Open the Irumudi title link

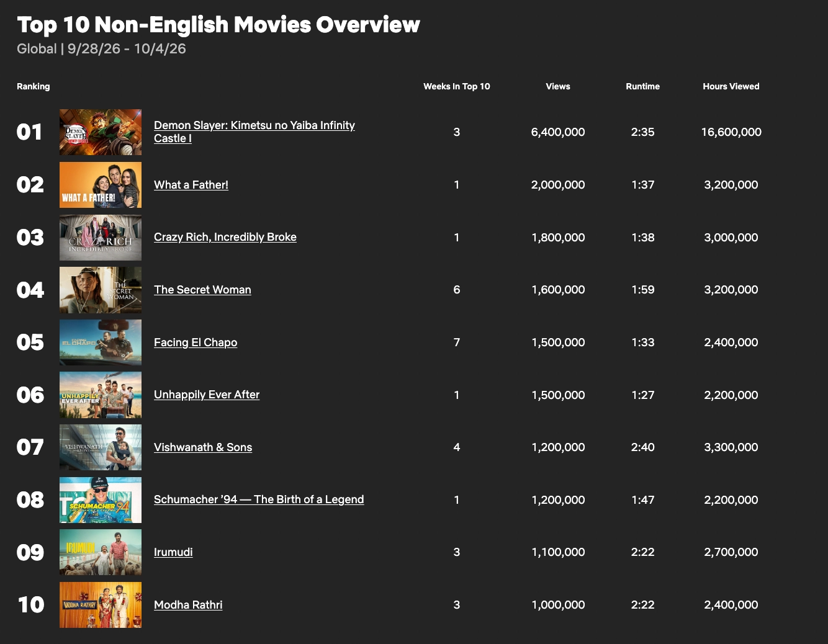coord(173,552)
